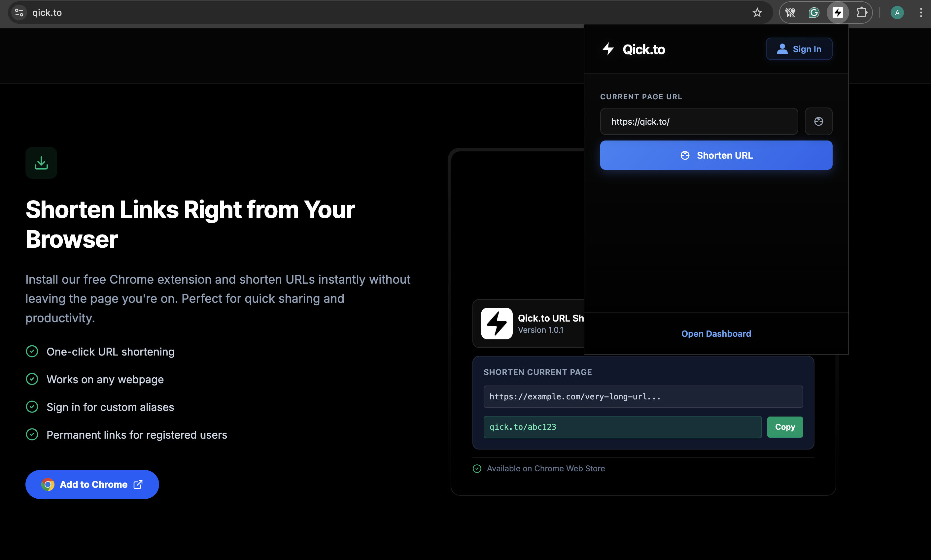Image resolution: width=931 pixels, height=560 pixels.
Task: Click the Qick.to URL Shortener app icon thumbnail
Action: point(496,324)
